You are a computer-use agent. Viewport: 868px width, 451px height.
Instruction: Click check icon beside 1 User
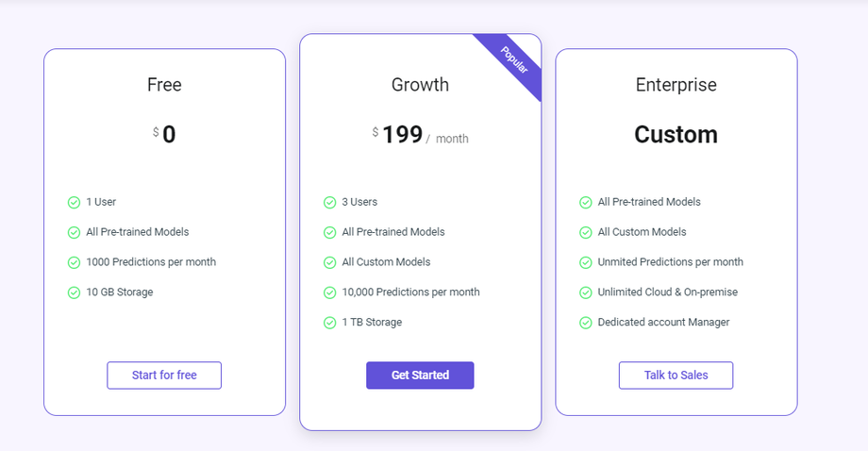(x=74, y=203)
